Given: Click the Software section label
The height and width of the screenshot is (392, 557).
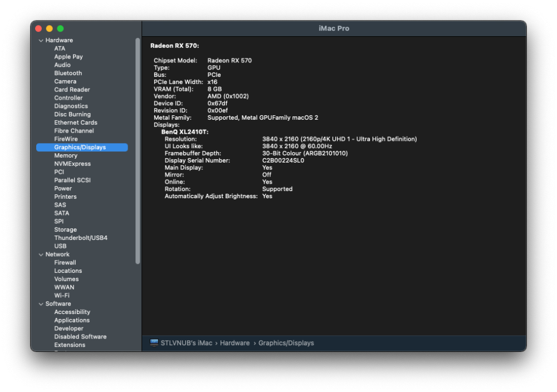Looking at the screenshot, I should 58,303.
